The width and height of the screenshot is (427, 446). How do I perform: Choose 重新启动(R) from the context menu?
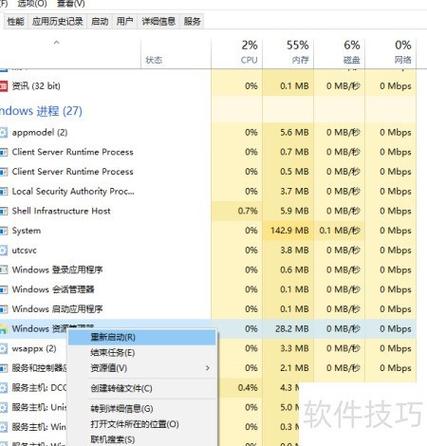tap(142, 337)
